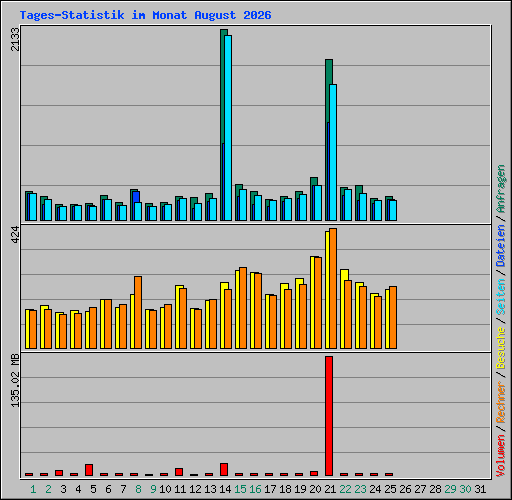Click the Anfragen legend label
The width and height of the screenshot is (512, 500).
click(x=501, y=189)
